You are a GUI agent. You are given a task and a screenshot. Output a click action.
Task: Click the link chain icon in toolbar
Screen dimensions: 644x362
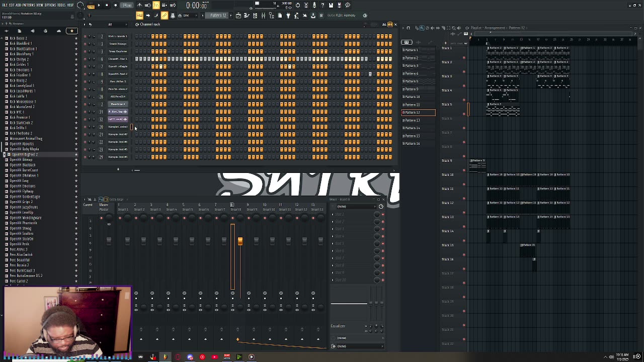pos(165,16)
